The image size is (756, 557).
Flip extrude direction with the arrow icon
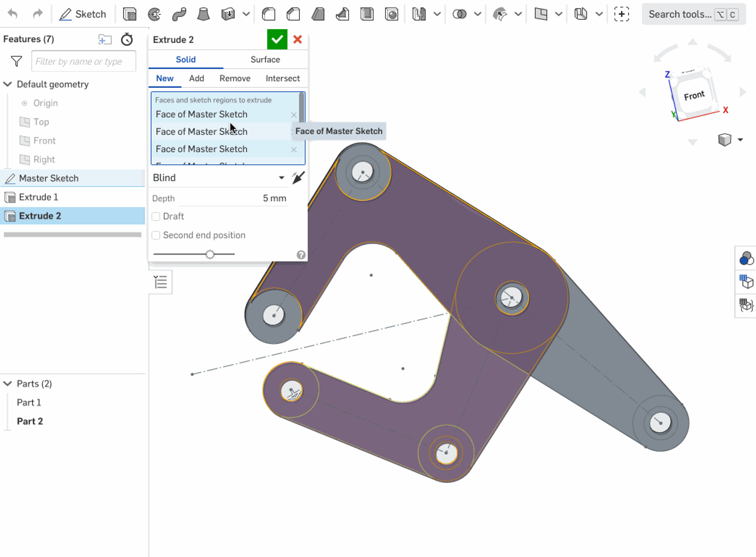click(298, 178)
